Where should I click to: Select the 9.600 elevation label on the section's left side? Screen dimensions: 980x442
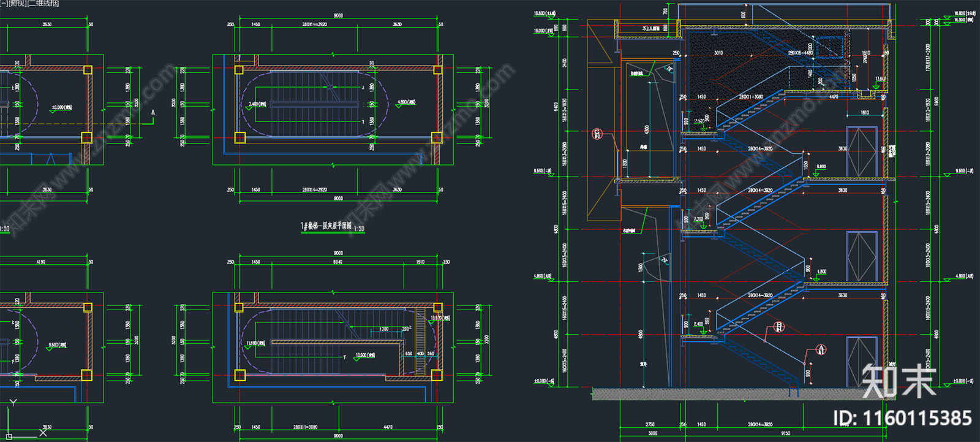[x=543, y=171]
